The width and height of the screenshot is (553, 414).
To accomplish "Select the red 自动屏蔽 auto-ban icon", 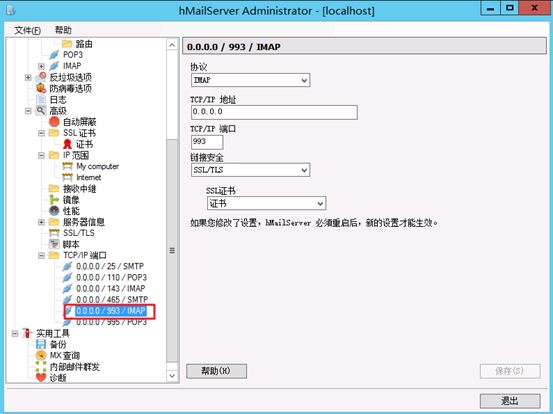I will click(54, 122).
